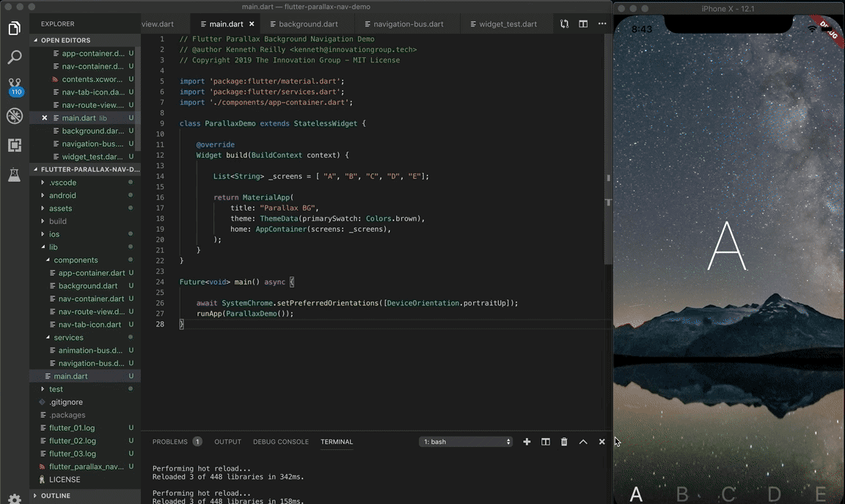Maximize the terminal panel with the chevron
The height and width of the screenshot is (504, 845).
tap(583, 442)
